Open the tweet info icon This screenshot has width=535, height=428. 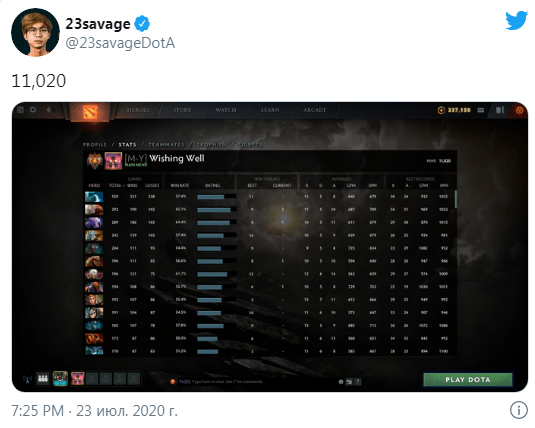point(519,410)
